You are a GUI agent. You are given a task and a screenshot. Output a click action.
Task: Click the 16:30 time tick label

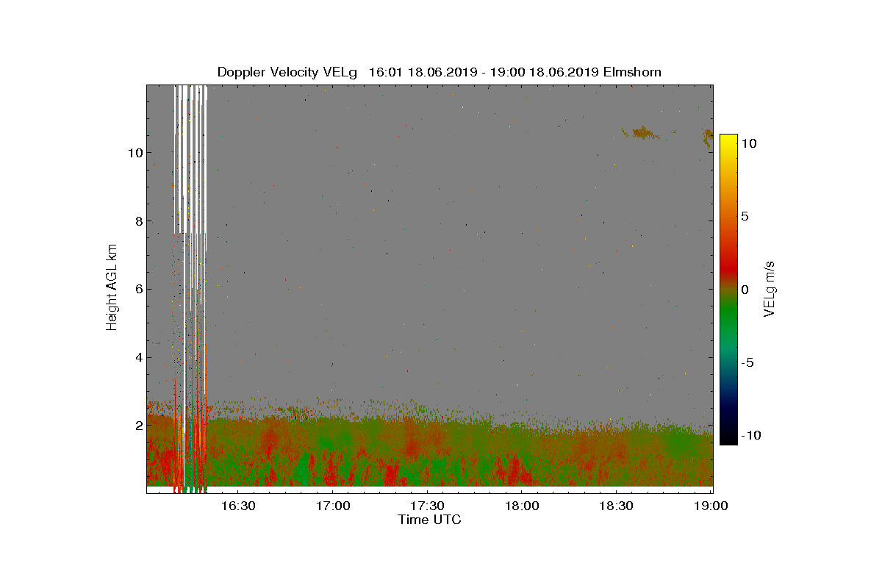(237, 506)
